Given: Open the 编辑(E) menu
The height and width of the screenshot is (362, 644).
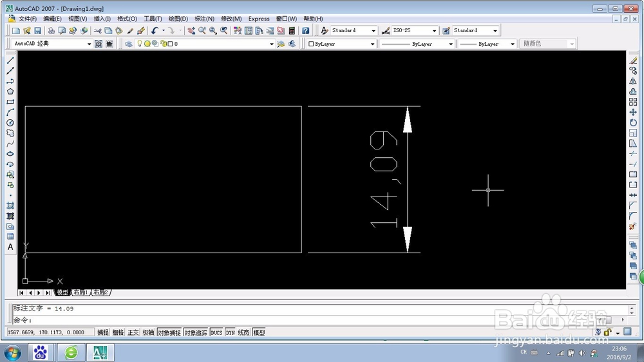Looking at the screenshot, I should tap(52, 19).
